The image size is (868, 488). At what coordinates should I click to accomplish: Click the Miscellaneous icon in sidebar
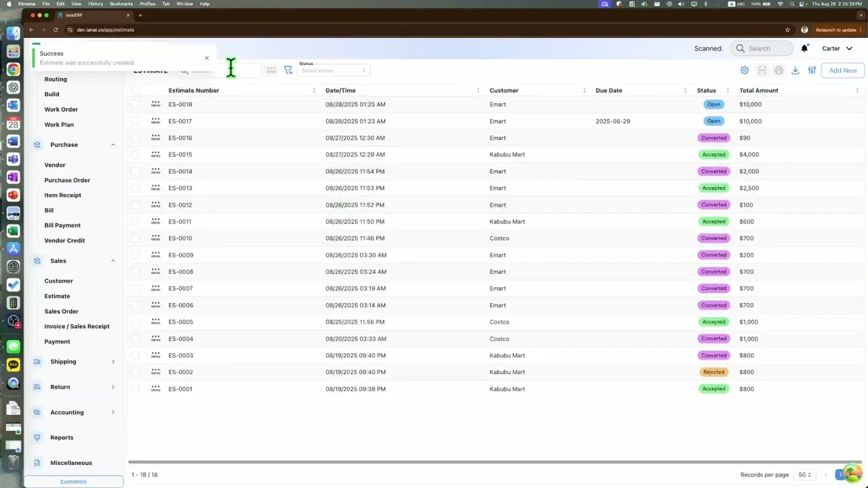(x=37, y=463)
